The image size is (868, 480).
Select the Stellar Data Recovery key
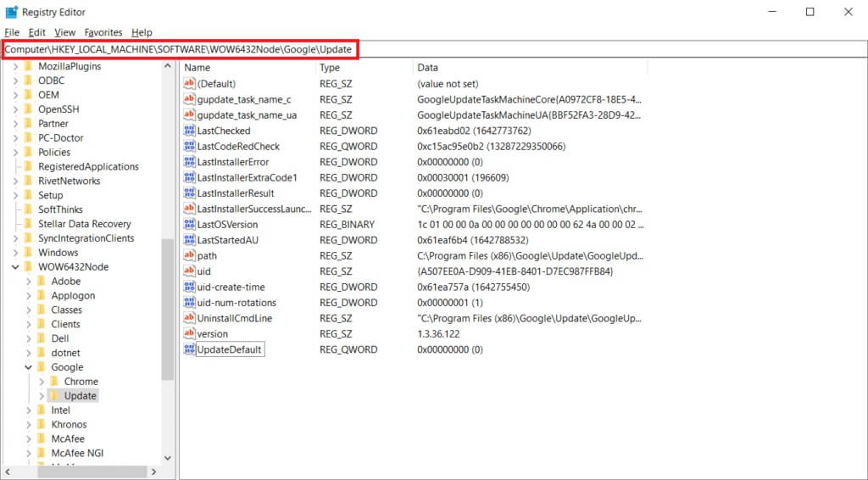click(85, 224)
